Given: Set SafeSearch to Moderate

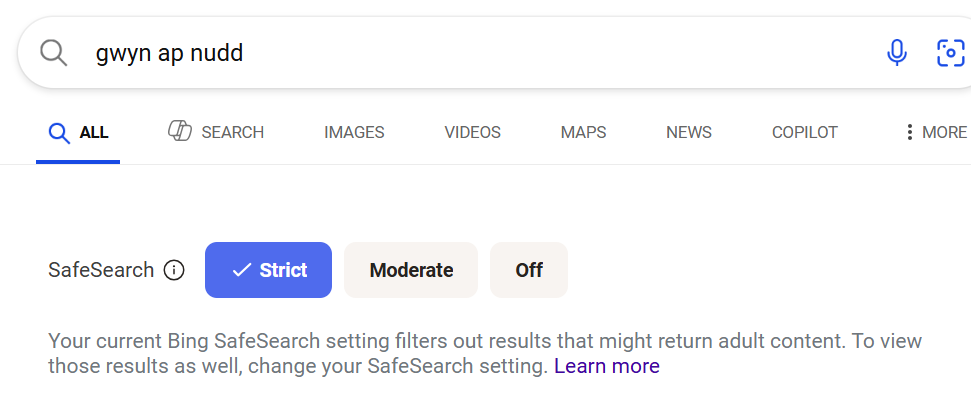Looking at the screenshot, I should click(x=411, y=270).
